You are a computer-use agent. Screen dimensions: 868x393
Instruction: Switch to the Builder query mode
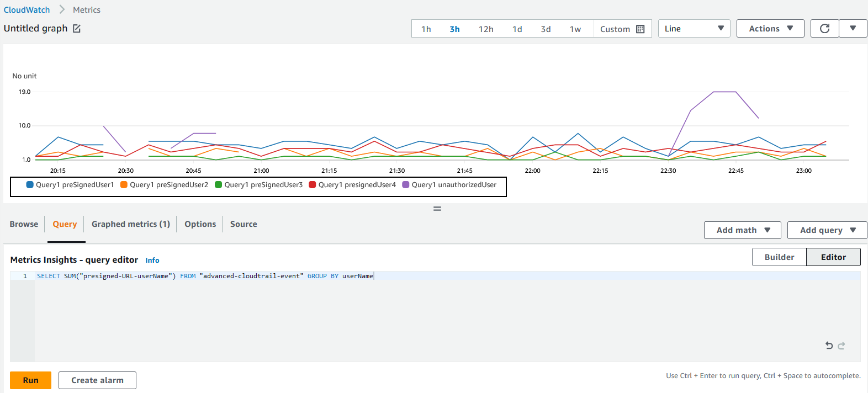point(779,257)
